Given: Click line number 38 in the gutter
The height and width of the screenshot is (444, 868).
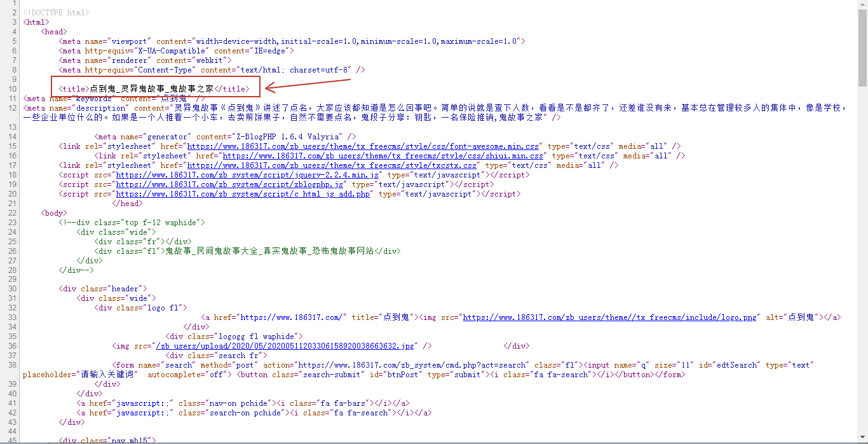Looking at the screenshot, I should click(x=13, y=365).
